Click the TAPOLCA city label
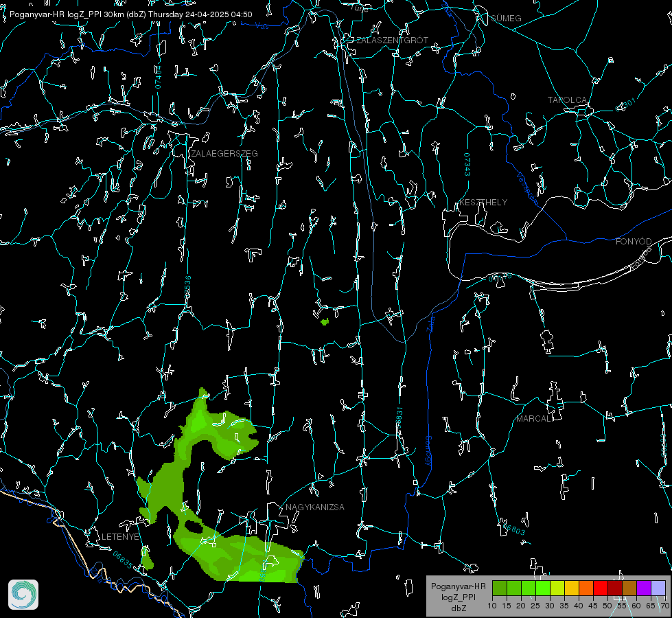This screenshot has height=618, width=672. tap(567, 100)
